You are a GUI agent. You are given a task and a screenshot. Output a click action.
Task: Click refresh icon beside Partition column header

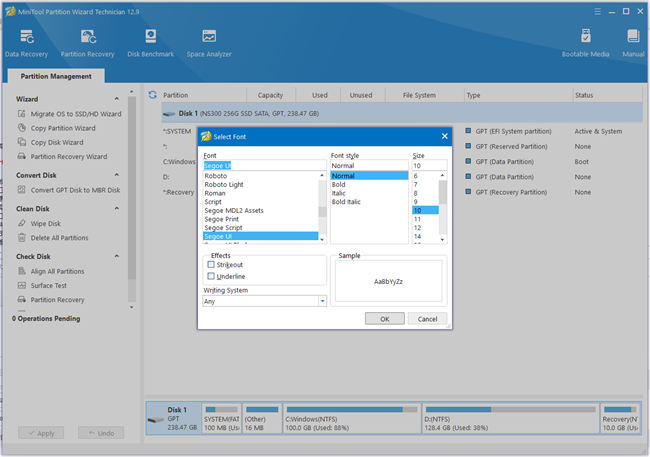(x=152, y=95)
